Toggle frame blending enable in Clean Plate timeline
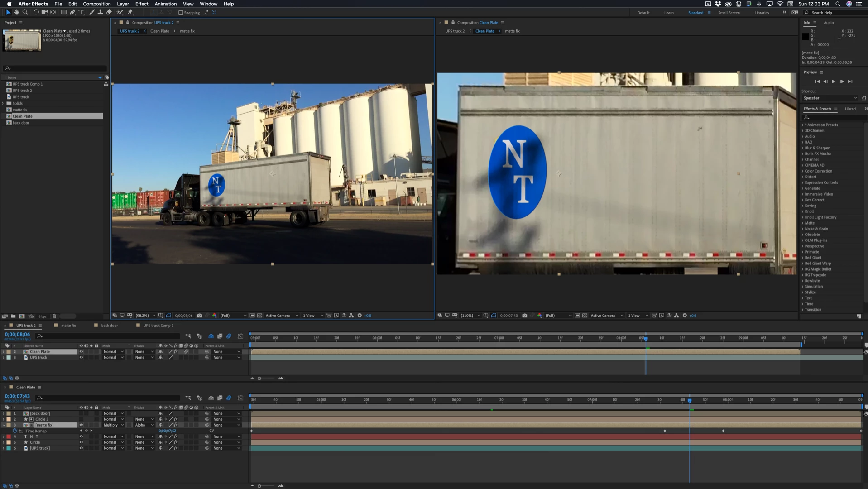The height and width of the screenshot is (489, 868). coord(220,398)
